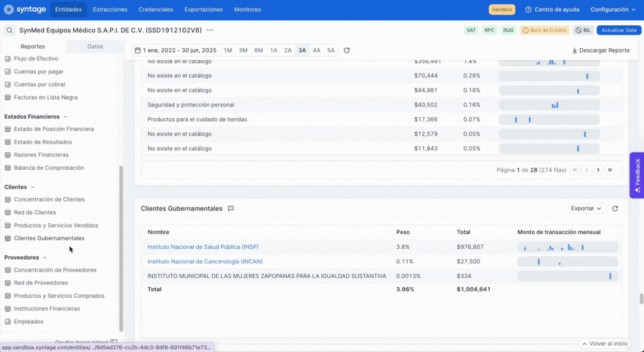Open the date range picker
Screen dimensions: 644x352
[x=176, y=50]
